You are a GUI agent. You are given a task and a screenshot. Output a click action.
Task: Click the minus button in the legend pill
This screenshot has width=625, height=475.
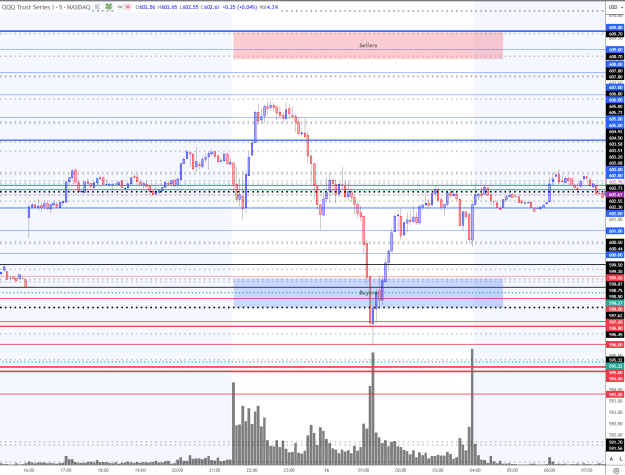tap(120, 7)
